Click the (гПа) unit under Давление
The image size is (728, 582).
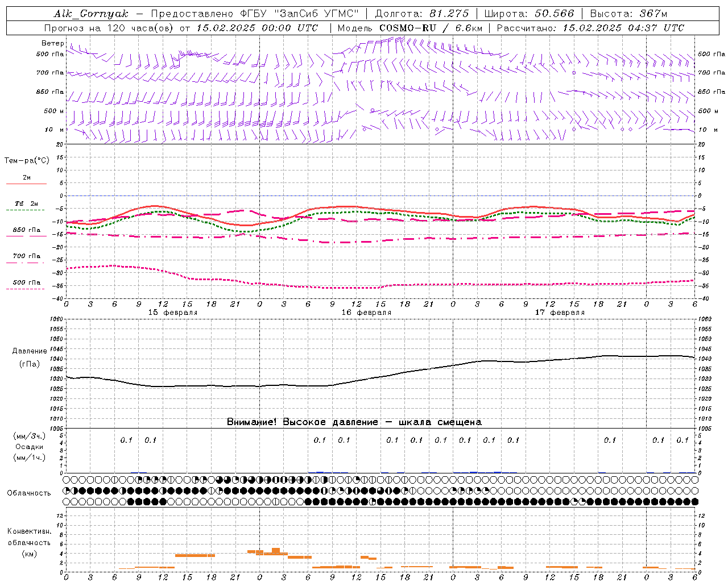(30, 364)
